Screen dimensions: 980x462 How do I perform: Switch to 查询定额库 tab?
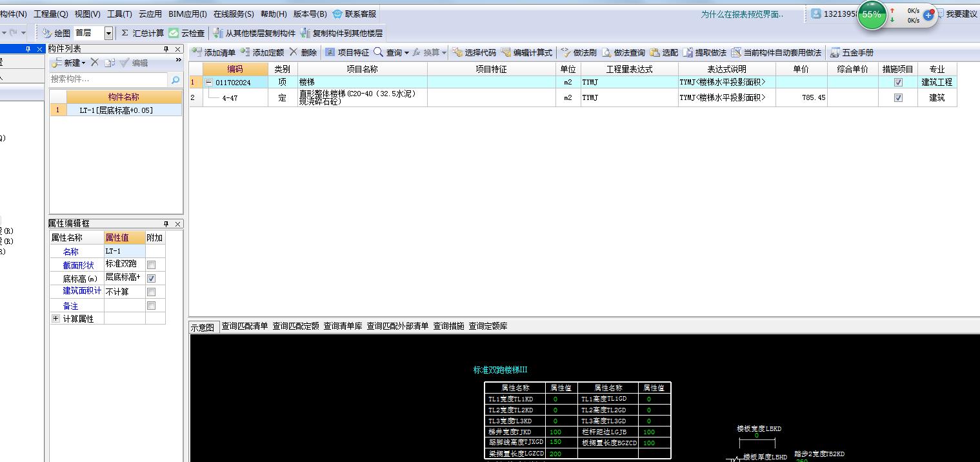point(488,326)
